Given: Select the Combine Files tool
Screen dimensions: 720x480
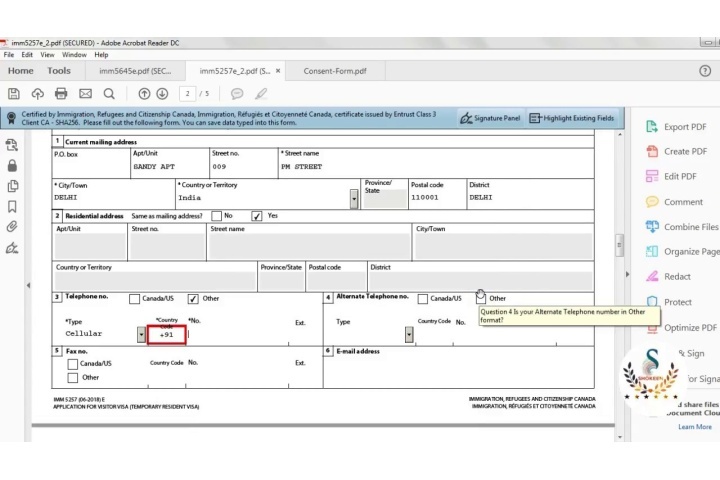Looking at the screenshot, I should [682, 226].
